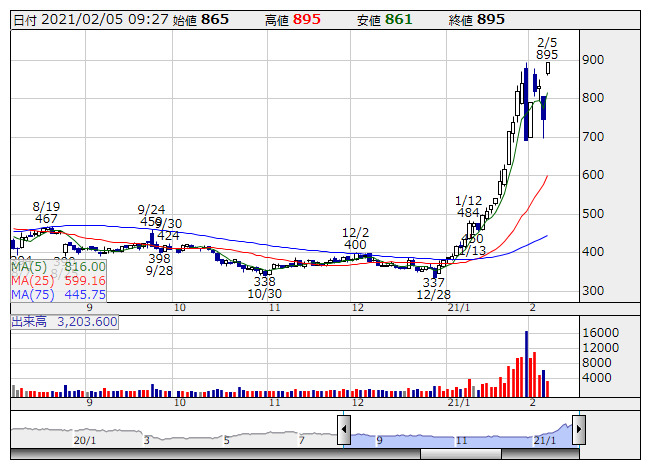Select the MA(75) legend entry
The image size is (653, 470).
tap(58, 295)
